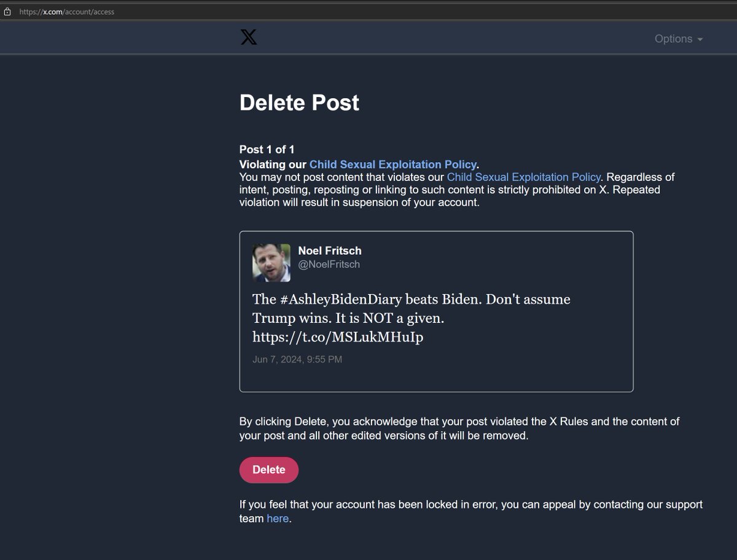The width and height of the screenshot is (737, 560).
Task: Click the red Delete button
Action: [269, 470]
